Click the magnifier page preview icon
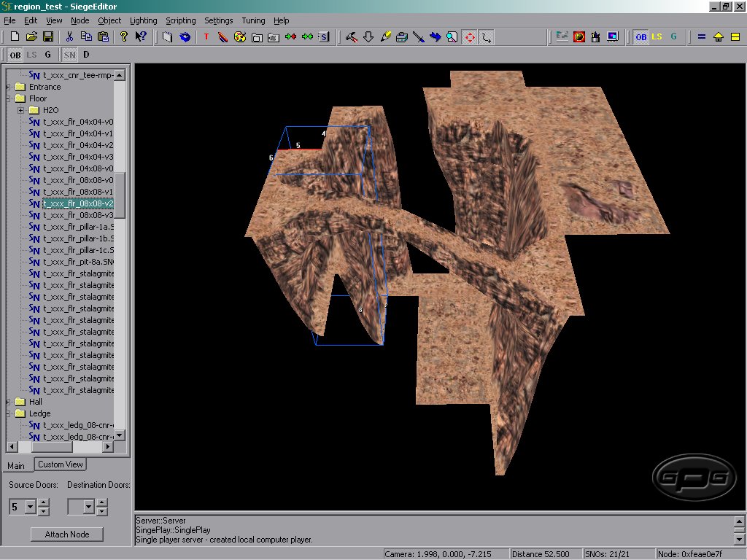This screenshot has width=747, height=560. [452, 36]
